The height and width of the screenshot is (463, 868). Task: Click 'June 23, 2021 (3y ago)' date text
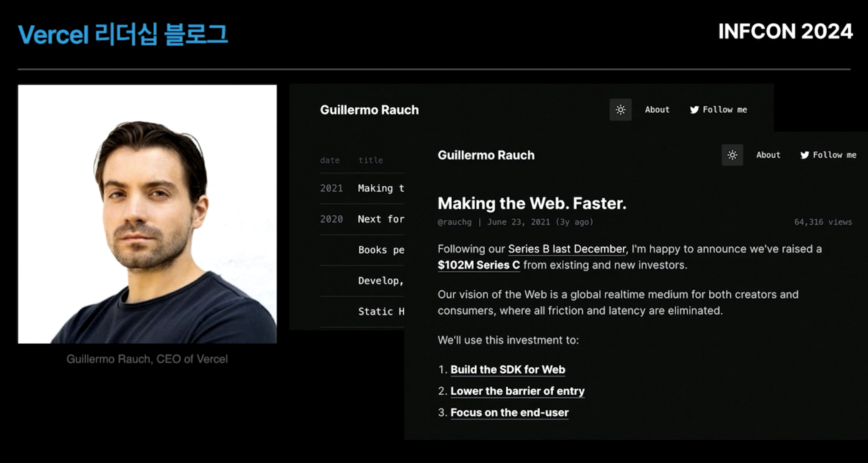pos(540,222)
